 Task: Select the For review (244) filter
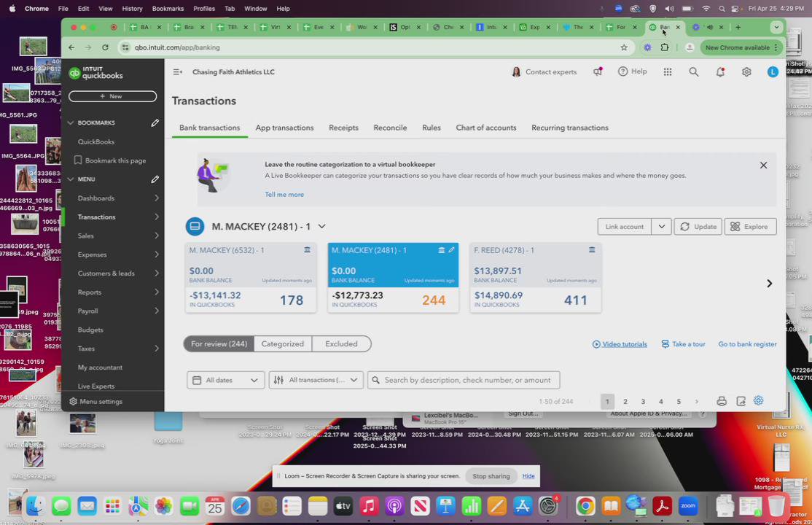coord(219,344)
